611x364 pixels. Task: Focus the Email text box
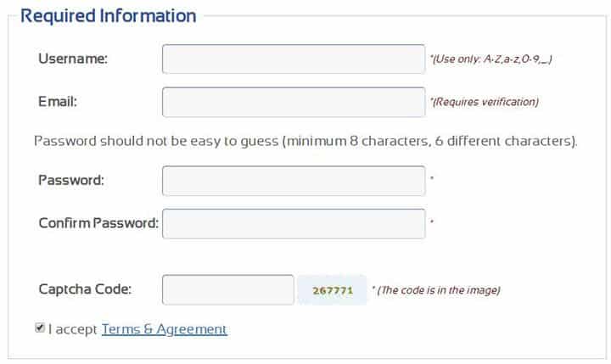coord(293,102)
